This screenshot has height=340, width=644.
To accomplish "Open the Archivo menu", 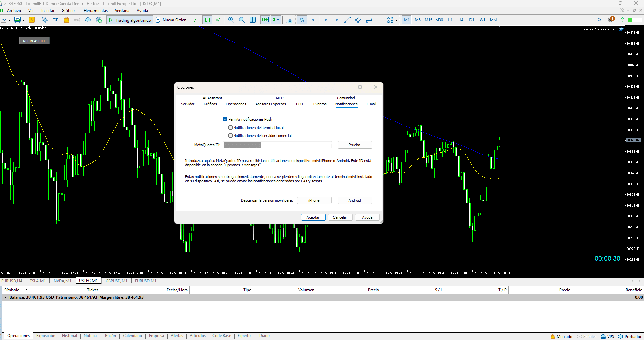I will pos(14,11).
